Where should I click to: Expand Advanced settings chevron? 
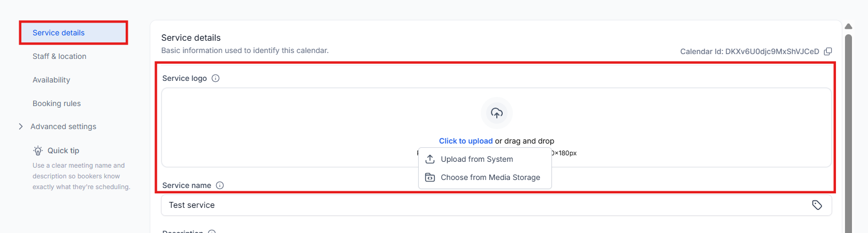(x=21, y=126)
